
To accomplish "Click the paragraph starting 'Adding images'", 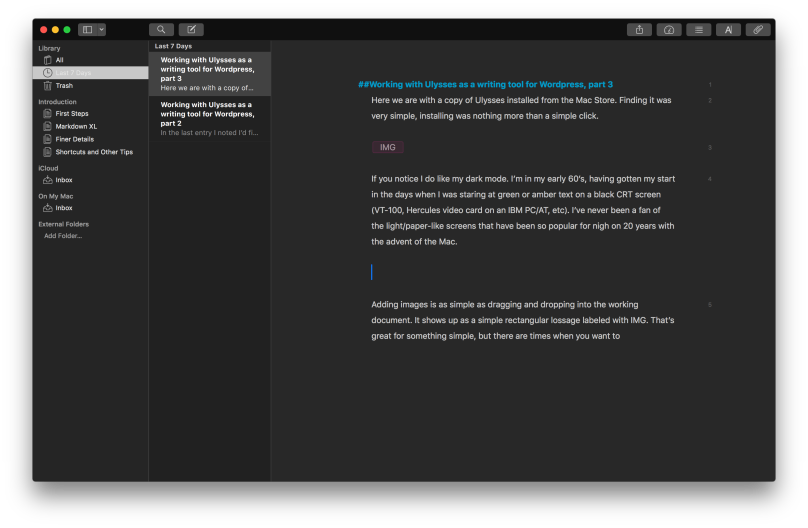I will pos(523,320).
